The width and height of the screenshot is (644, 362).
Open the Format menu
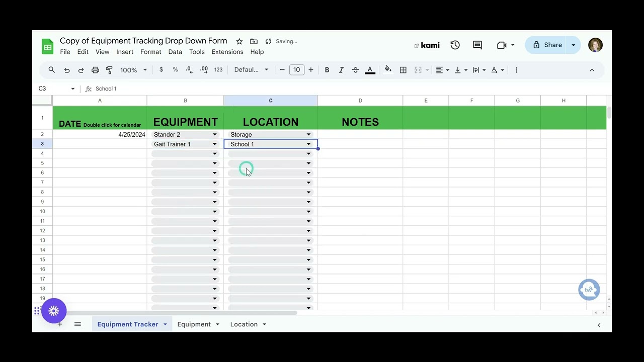tap(151, 52)
